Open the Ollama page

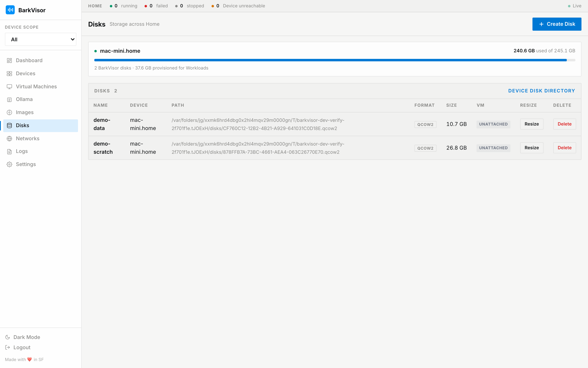tap(41, 99)
